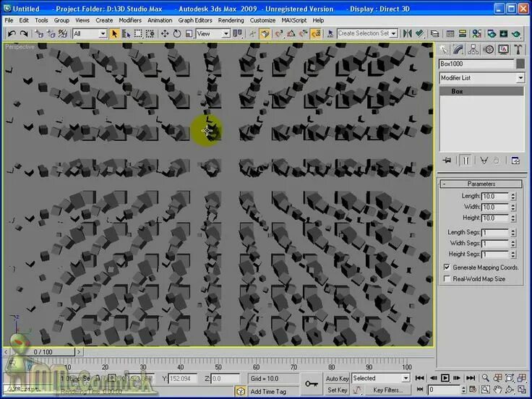The width and height of the screenshot is (532, 399).
Task: Open the reference coordinate View dropdown
Action: click(x=213, y=33)
